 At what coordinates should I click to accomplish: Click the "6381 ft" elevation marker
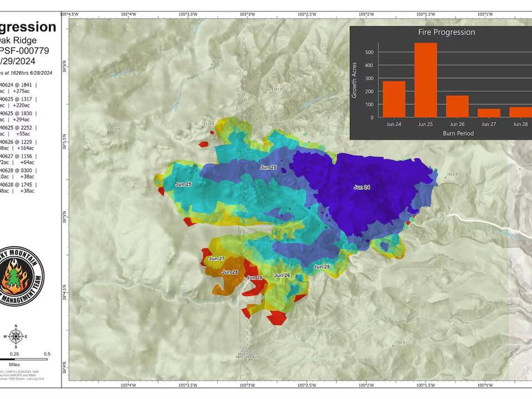coord(276,90)
